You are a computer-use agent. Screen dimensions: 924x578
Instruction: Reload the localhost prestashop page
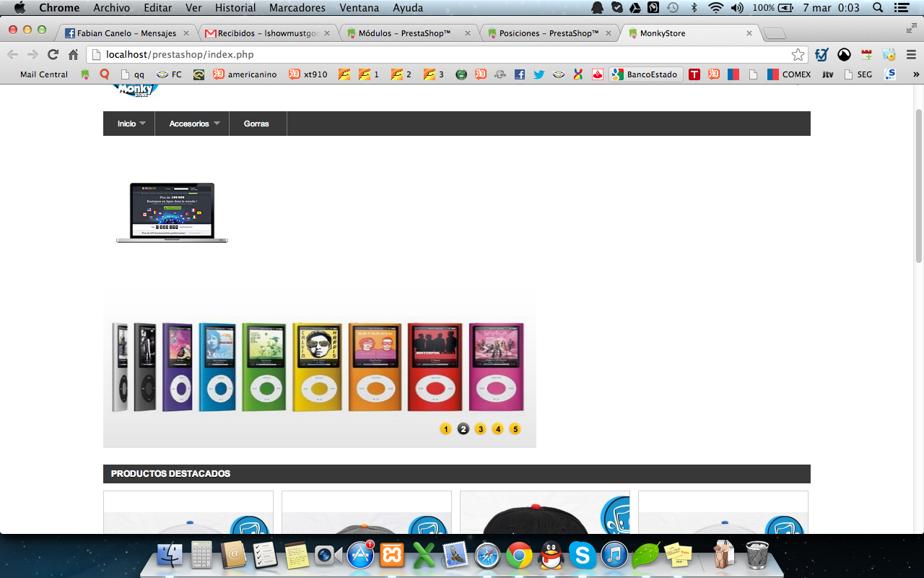tap(53, 54)
